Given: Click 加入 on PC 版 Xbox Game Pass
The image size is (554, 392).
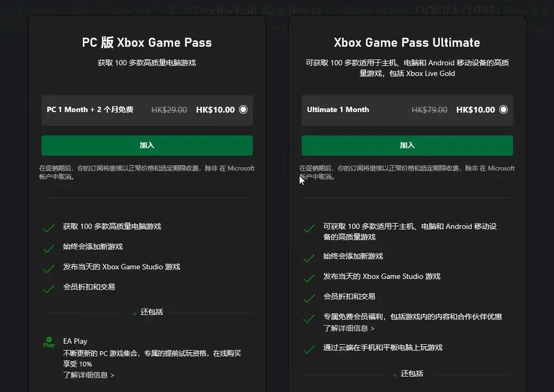Looking at the screenshot, I should point(147,146).
